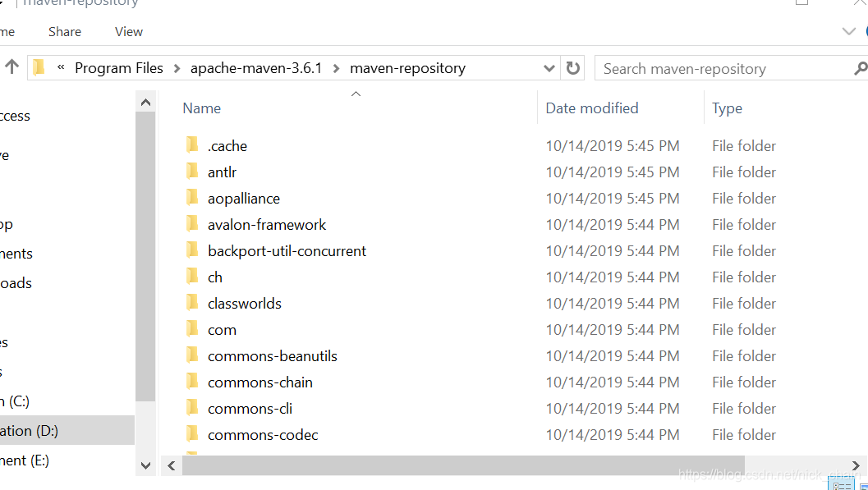Select the commons-cli folder icon

coord(192,408)
